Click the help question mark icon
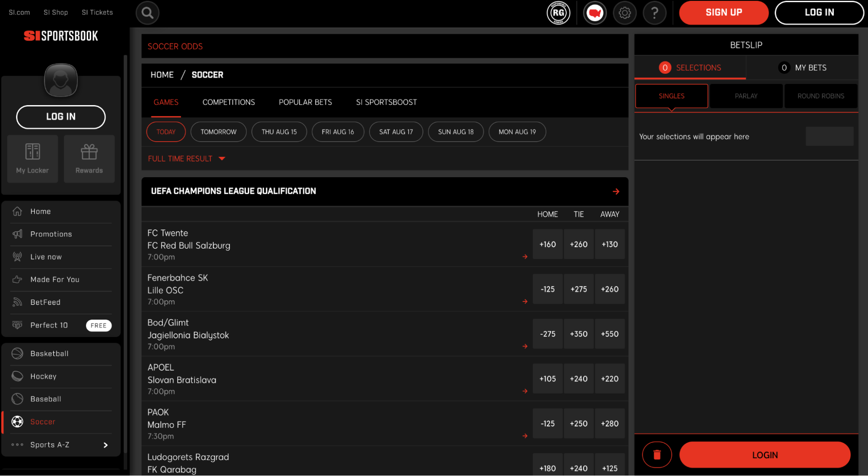The height and width of the screenshot is (476, 868). click(655, 13)
